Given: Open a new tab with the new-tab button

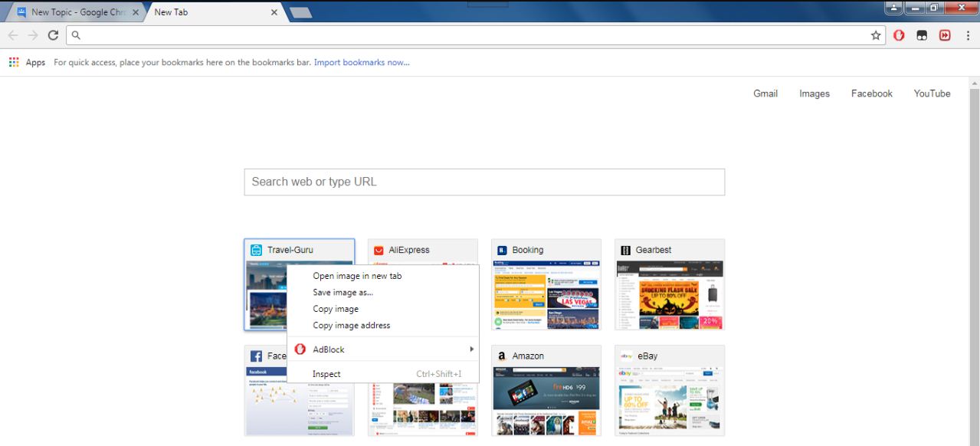Looking at the screenshot, I should point(300,12).
